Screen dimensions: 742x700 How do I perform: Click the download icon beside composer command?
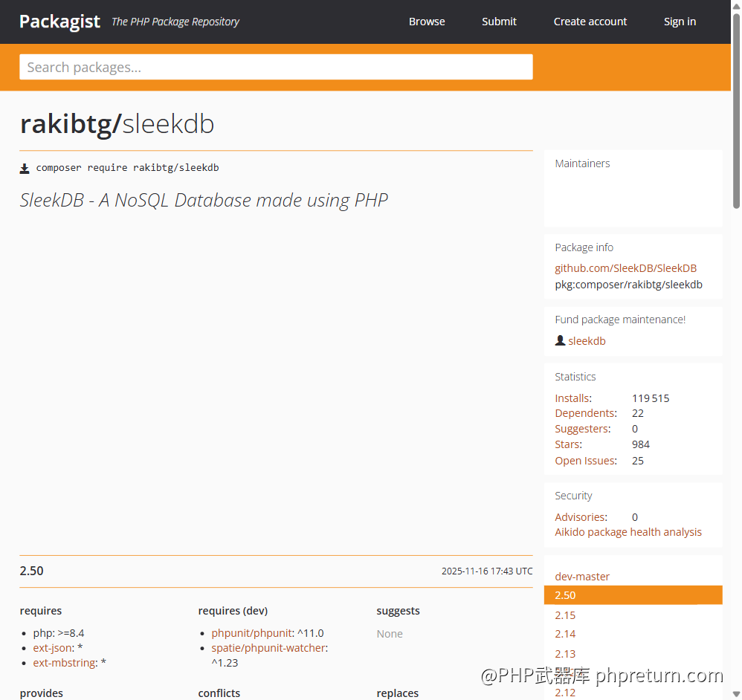pos(24,169)
